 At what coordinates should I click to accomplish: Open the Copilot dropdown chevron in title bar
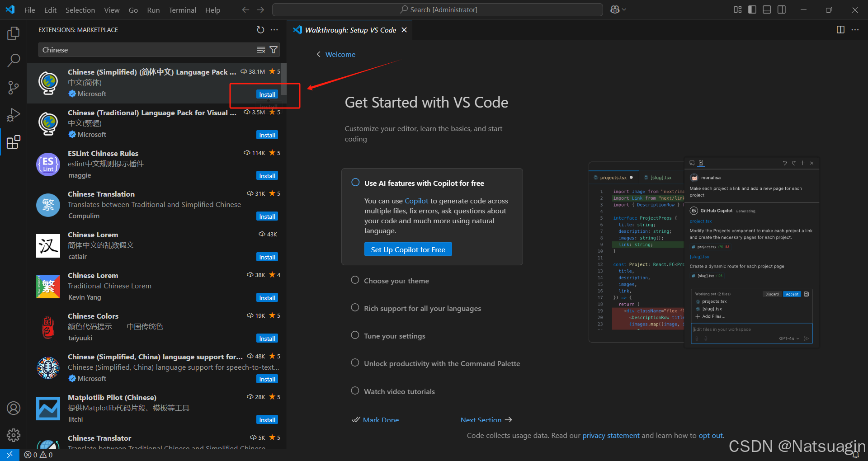624,9
